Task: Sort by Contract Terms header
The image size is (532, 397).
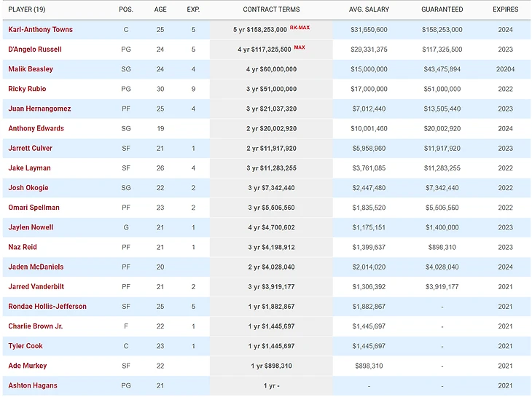Action: click(270, 9)
